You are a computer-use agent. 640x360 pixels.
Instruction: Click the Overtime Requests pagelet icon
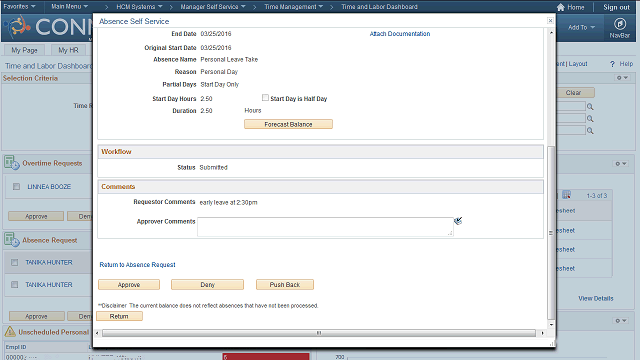coord(12,162)
